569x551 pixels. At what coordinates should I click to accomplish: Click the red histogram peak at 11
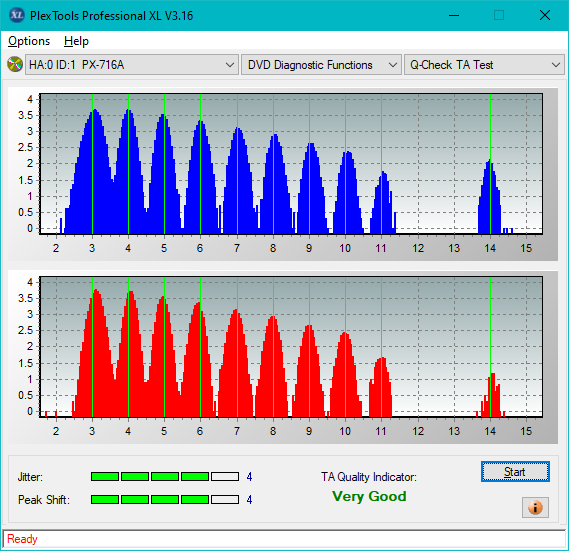[381, 387]
